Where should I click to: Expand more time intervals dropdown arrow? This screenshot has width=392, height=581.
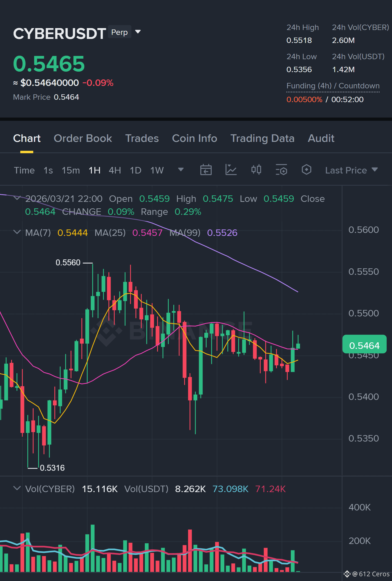tap(181, 169)
